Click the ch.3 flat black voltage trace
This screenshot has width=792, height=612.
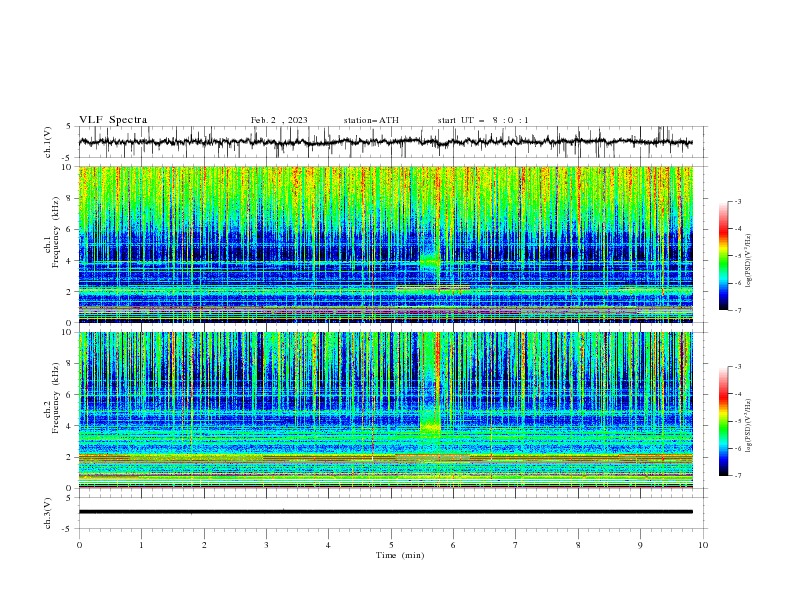pos(385,512)
